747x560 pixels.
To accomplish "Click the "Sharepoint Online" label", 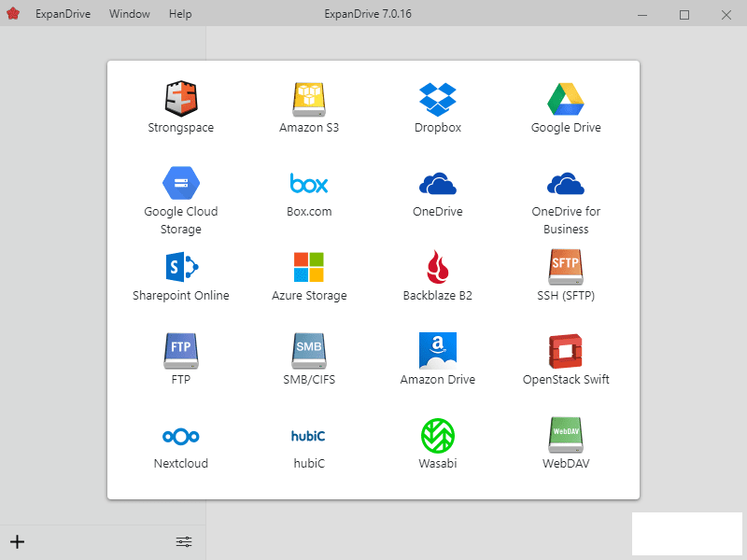I will tap(181, 296).
